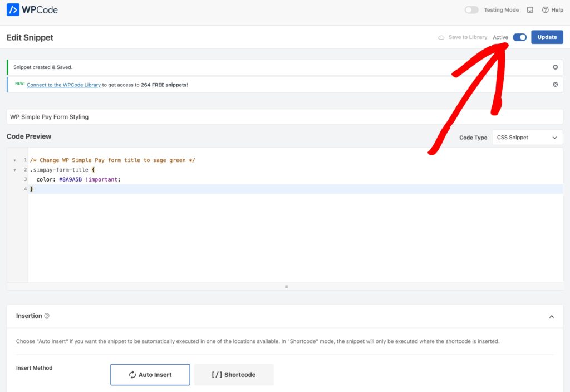Screen dimensions: 570x392
Task: Collapse code block at line 2
Action: point(14,170)
